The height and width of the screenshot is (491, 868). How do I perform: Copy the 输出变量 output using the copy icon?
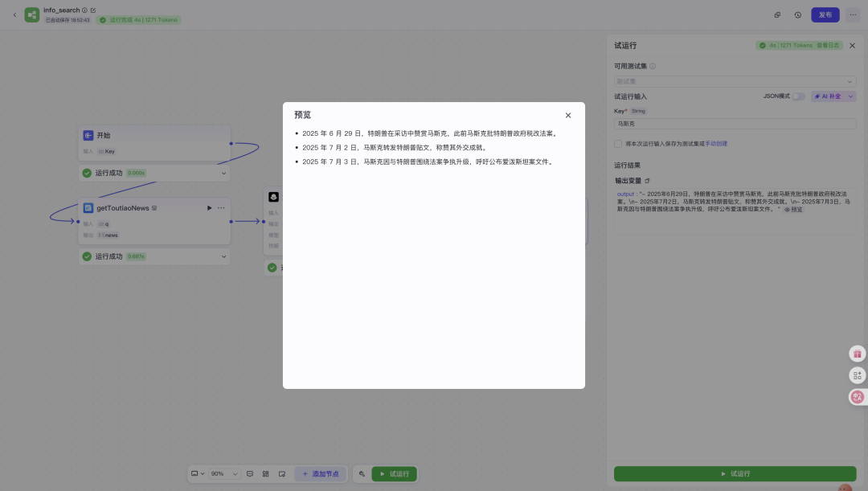647,180
